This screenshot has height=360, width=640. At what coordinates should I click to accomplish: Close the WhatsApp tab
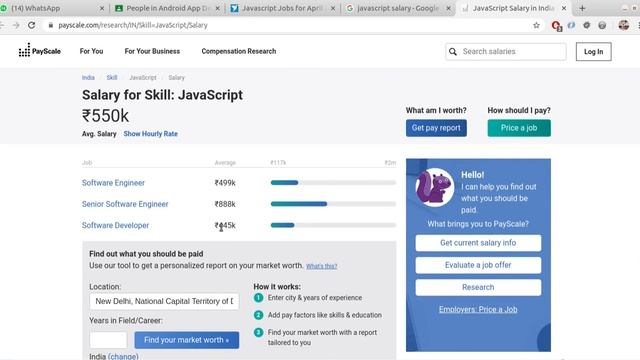(x=102, y=8)
